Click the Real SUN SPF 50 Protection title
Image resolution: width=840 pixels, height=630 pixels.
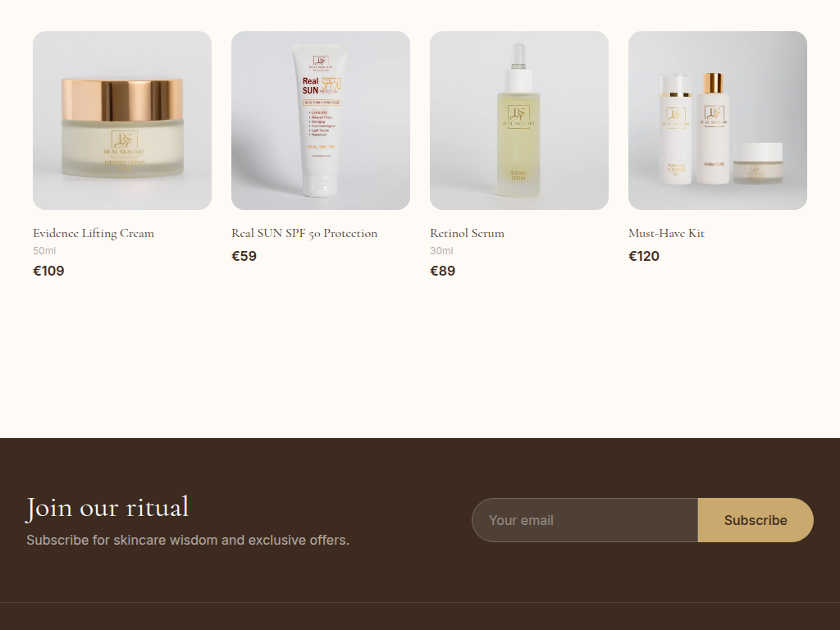tap(304, 234)
